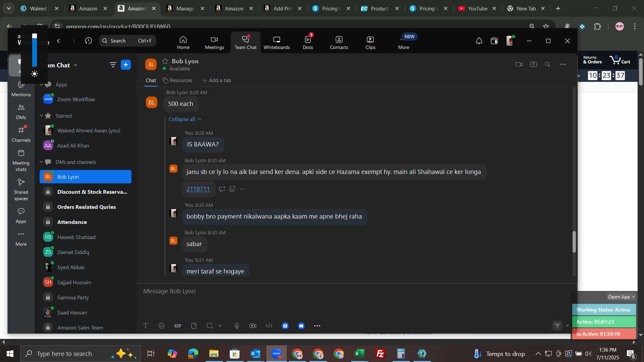This screenshot has height=362, width=644.
Task: Record audio message microphone icon
Action: pos(237,326)
